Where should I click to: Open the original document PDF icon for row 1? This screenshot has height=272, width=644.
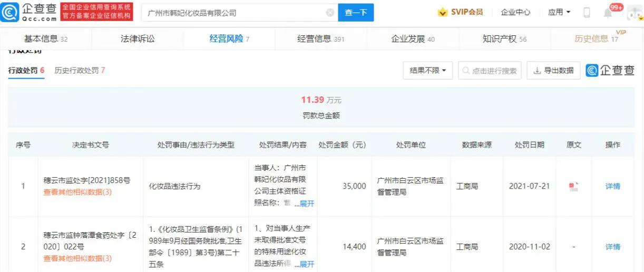pyautogui.click(x=573, y=186)
